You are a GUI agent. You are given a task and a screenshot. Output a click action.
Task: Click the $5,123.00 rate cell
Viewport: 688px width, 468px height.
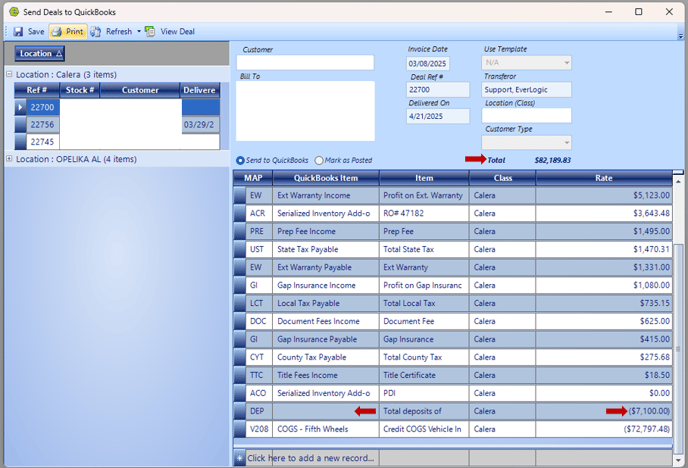click(604, 196)
